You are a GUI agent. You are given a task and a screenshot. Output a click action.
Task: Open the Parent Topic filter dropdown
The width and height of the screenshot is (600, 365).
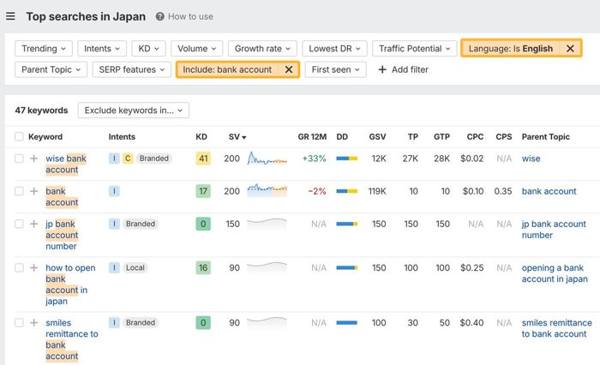(x=51, y=70)
